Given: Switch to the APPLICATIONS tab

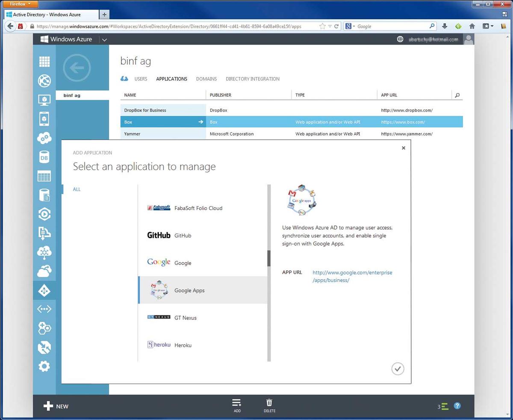Looking at the screenshot, I should pyautogui.click(x=171, y=79).
